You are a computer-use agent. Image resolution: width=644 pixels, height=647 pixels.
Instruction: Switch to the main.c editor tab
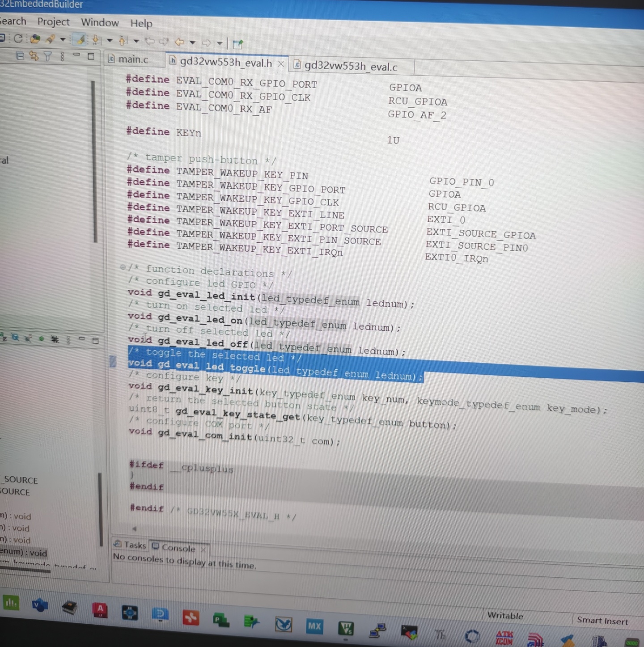click(133, 59)
